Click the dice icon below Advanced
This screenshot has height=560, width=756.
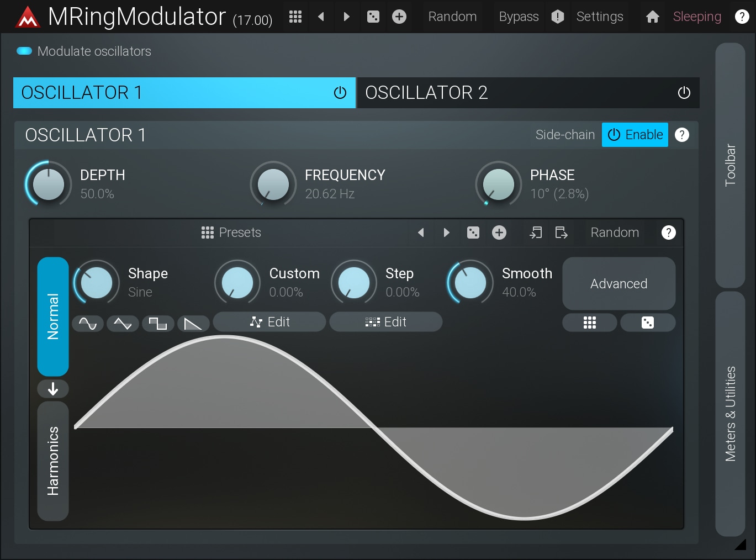647,323
